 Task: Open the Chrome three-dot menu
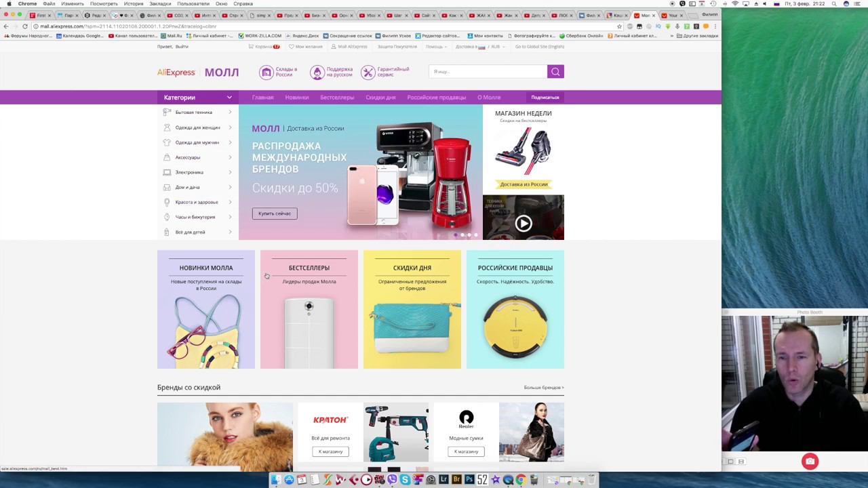715,26
